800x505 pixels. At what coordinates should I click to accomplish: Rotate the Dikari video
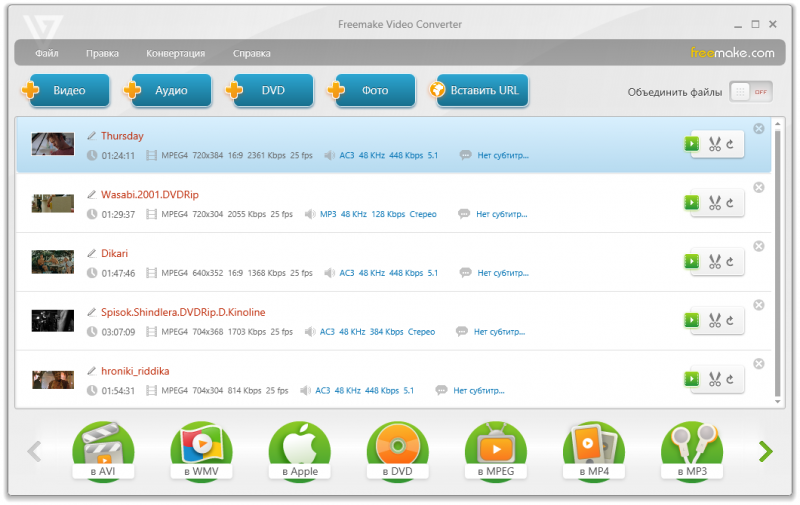(x=730, y=262)
